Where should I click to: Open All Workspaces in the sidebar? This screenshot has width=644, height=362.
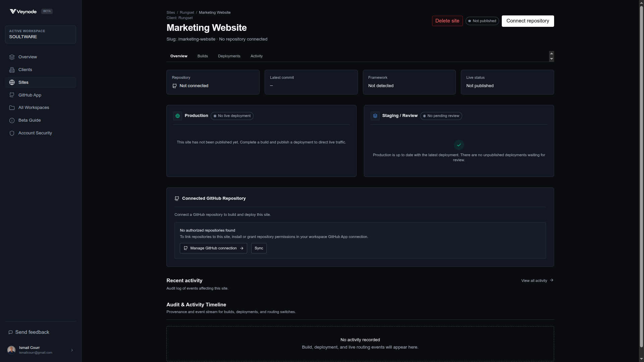pos(41,108)
